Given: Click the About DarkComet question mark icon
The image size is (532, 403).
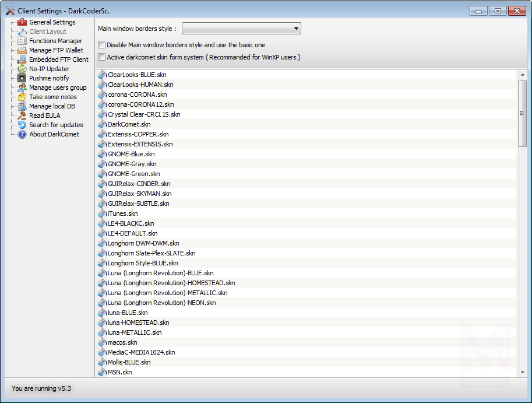Looking at the screenshot, I should pyautogui.click(x=22, y=134).
